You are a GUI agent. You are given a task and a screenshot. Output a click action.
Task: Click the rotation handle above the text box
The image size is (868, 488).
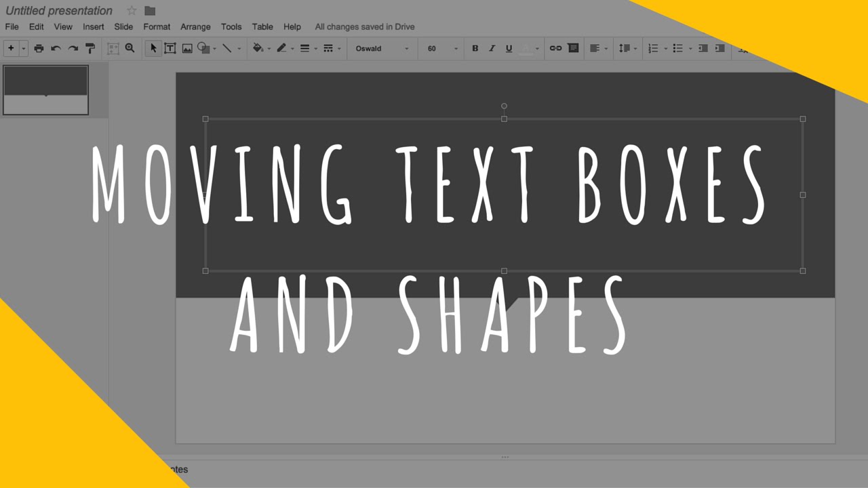pos(504,106)
